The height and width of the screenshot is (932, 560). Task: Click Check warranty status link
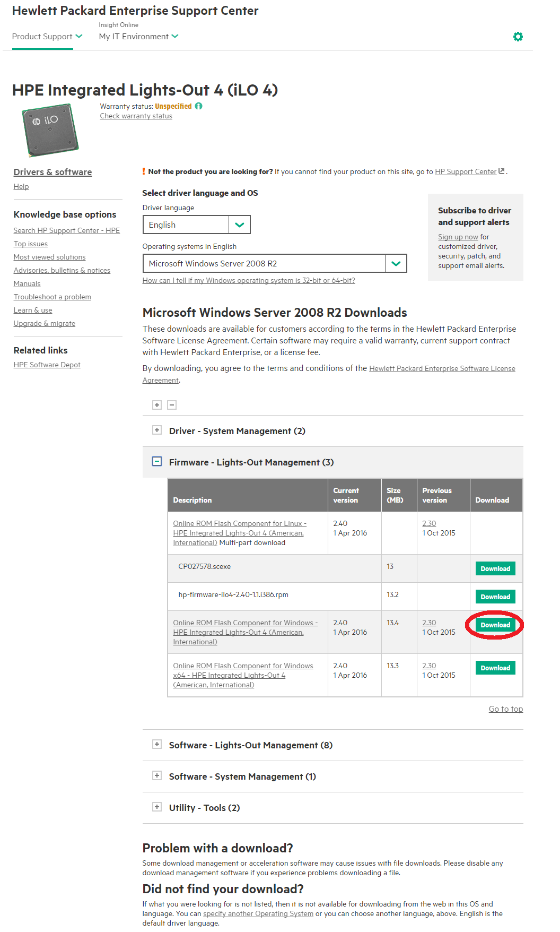click(x=136, y=116)
